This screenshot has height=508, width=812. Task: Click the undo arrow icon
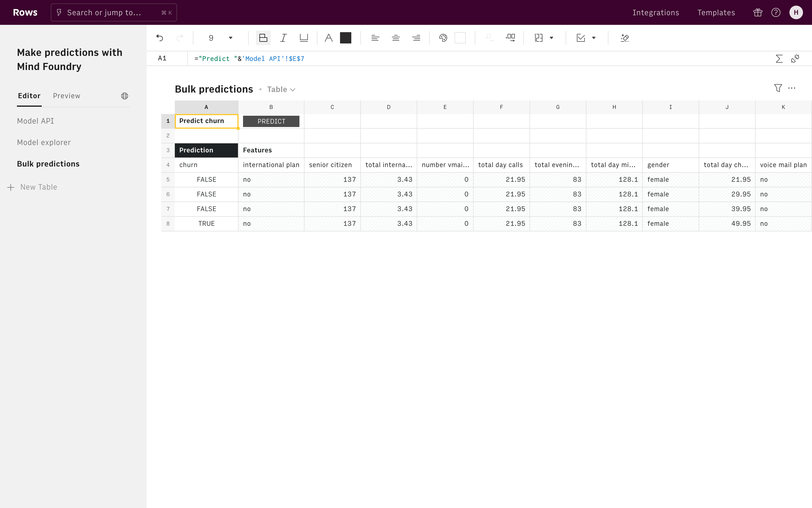tap(160, 38)
